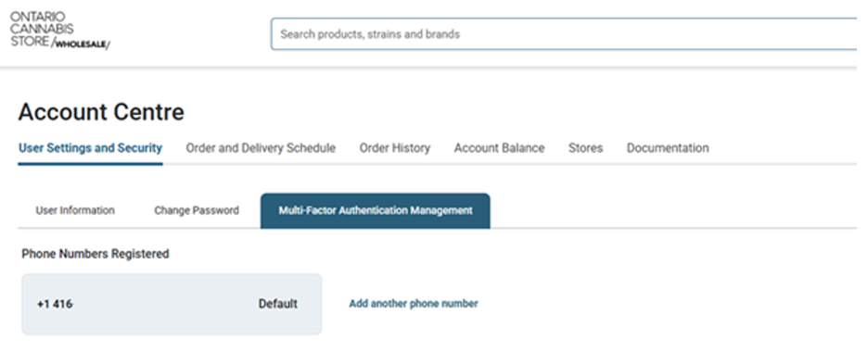This screenshot has width=868, height=352.
Task: Click the +1 416 phone number text
Action: 55,304
